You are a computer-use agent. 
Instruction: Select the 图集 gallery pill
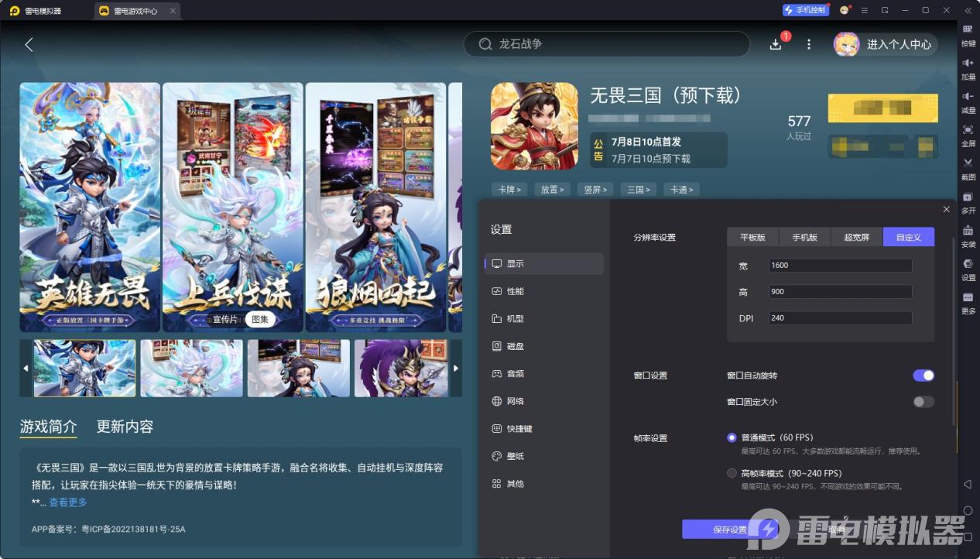click(x=260, y=319)
